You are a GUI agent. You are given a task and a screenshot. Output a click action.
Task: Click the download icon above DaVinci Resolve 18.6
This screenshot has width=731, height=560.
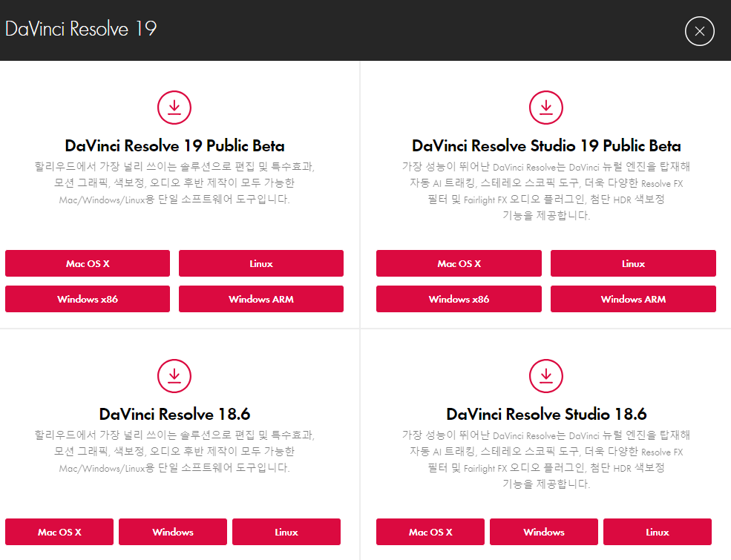(x=174, y=376)
